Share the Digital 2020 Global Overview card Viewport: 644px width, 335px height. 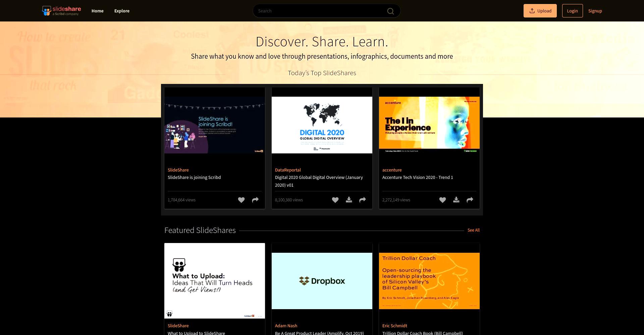coord(363,200)
